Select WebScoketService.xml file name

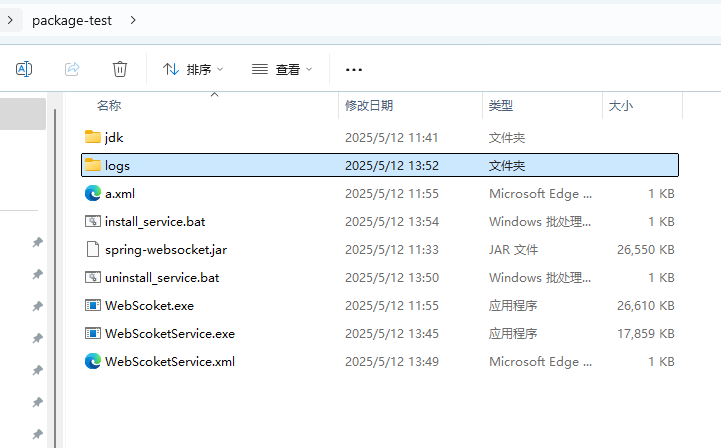tap(170, 362)
